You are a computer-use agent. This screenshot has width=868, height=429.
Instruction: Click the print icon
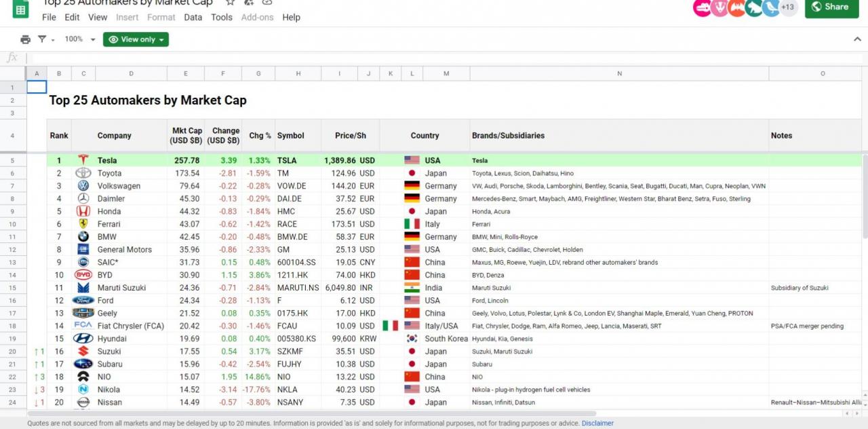pos(25,39)
